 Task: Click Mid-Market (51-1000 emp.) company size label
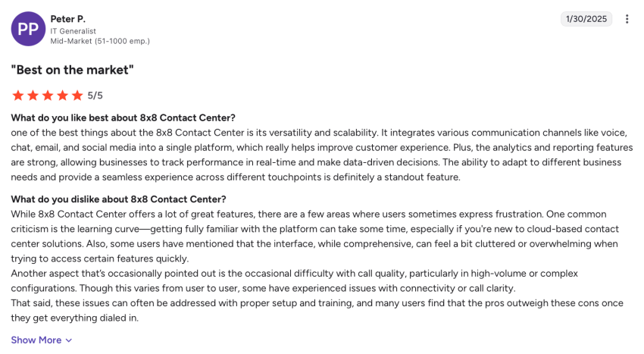100,41
